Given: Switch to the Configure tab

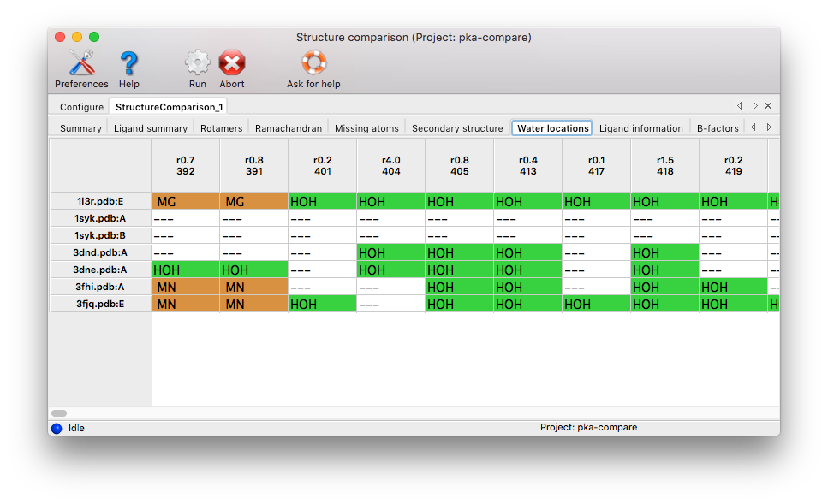Looking at the screenshot, I should pos(81,107).
